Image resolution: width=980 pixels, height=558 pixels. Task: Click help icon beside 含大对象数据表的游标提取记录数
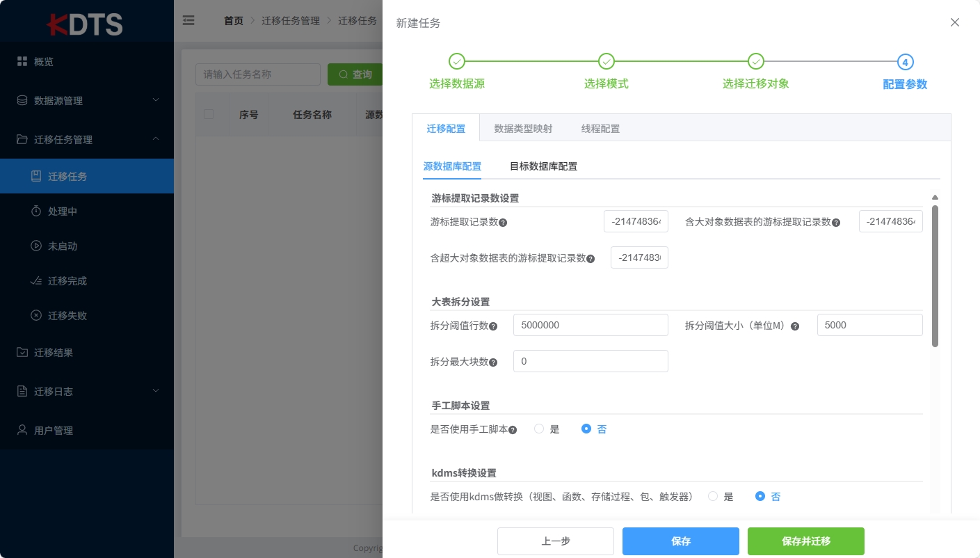pos(836,223)
